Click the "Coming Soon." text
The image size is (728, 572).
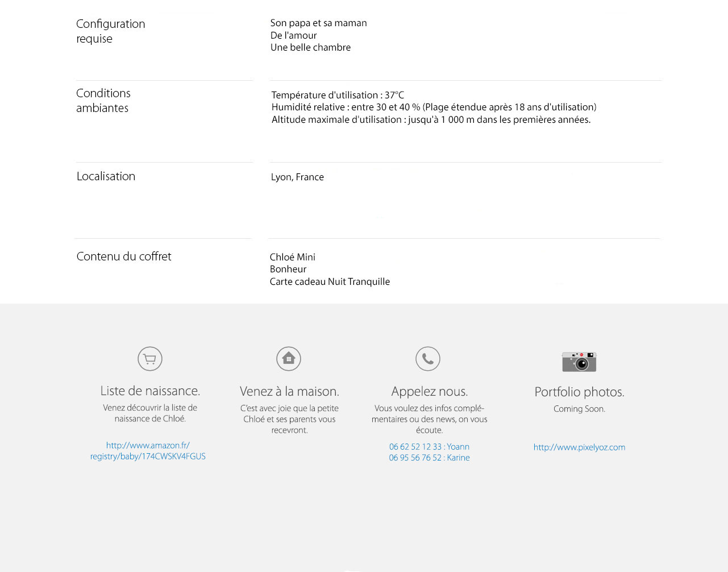579,409
